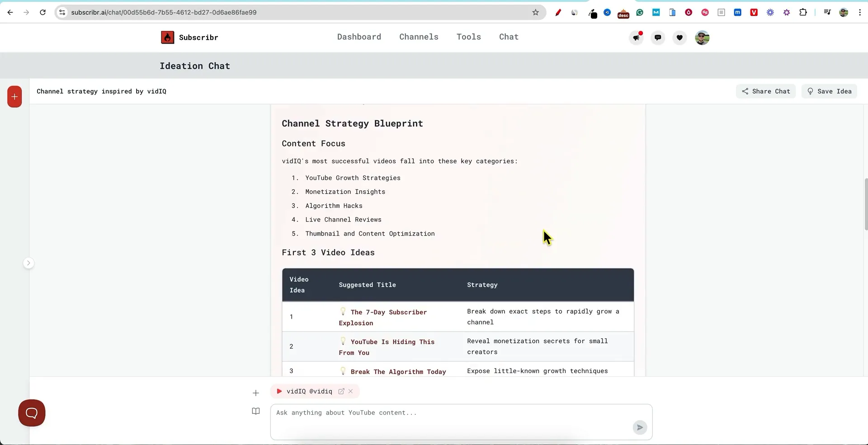Open the browser Extensions puzzle icon
This screenshot has width=868, height=445.
click(803, 12)
